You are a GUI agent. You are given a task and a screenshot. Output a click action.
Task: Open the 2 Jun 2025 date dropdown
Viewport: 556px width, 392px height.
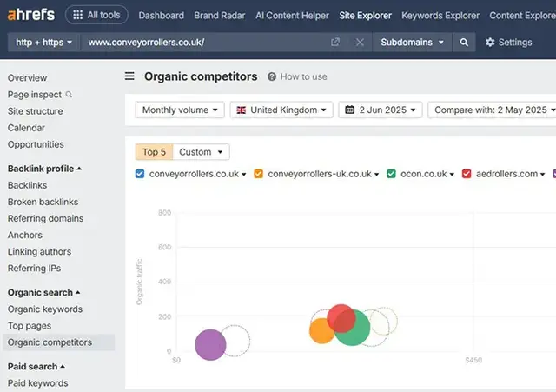381,110
